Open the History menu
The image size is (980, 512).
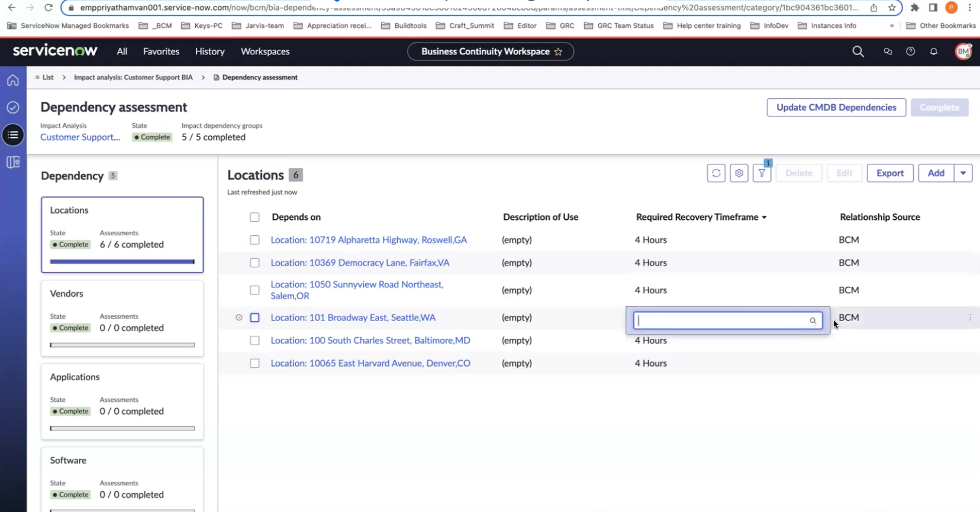coord(210,51)
